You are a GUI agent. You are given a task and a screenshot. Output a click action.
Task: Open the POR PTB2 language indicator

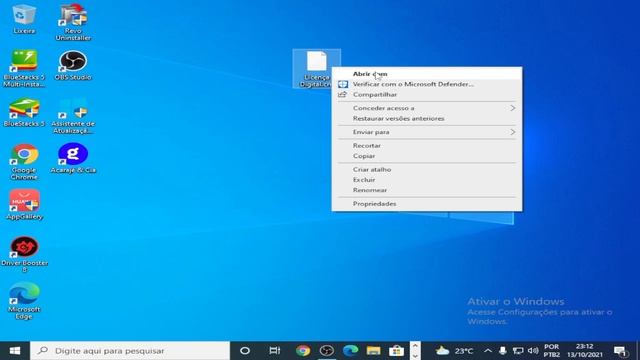(551, 351)
